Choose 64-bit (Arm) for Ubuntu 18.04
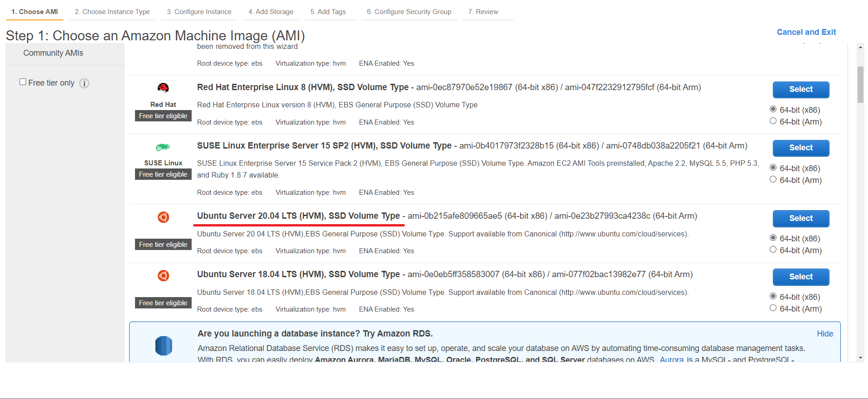 point(773,308)
